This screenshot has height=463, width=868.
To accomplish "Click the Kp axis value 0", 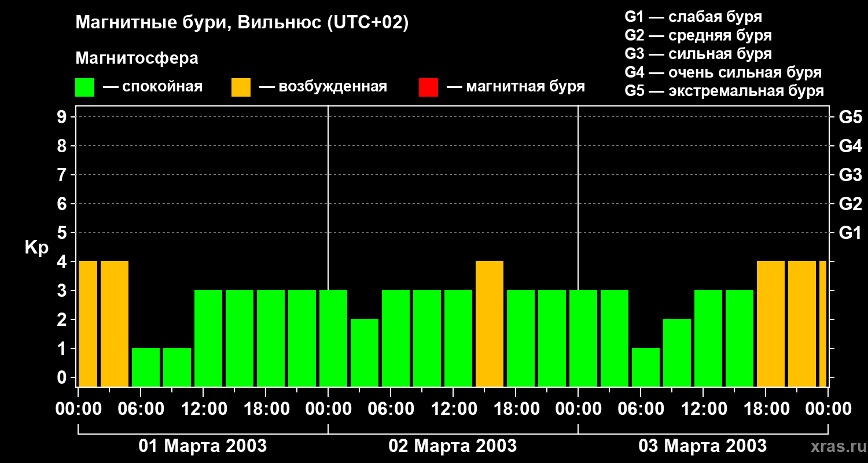I will click(63, 377).
